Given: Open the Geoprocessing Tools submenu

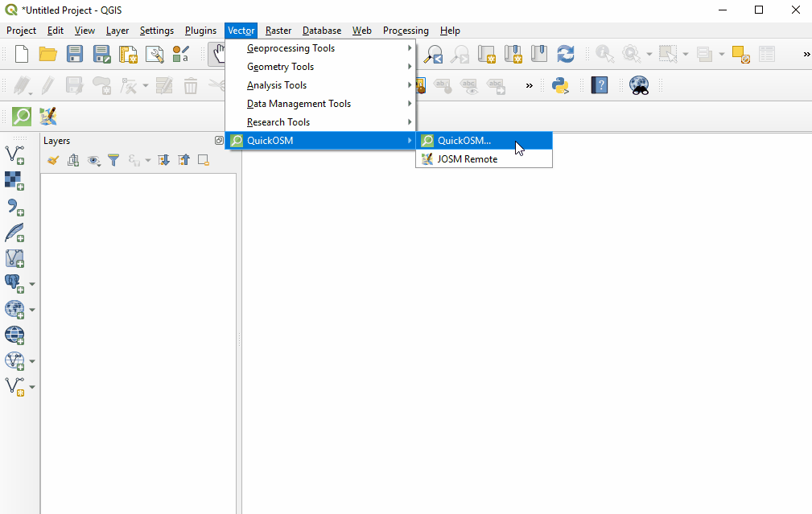Looking at the screenshot, I should pos(320,48).
